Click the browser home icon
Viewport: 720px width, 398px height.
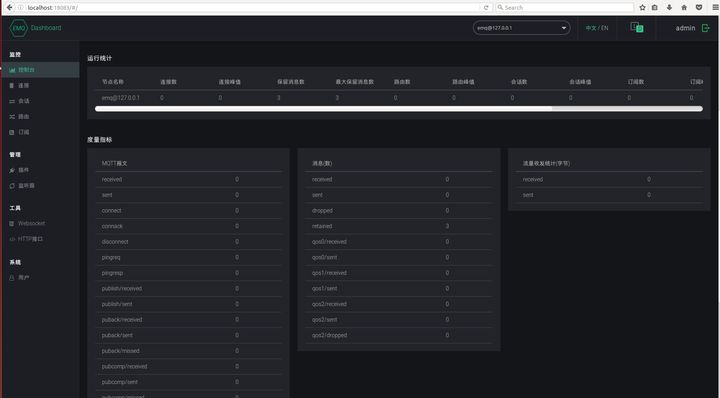[x=684, y=8]
